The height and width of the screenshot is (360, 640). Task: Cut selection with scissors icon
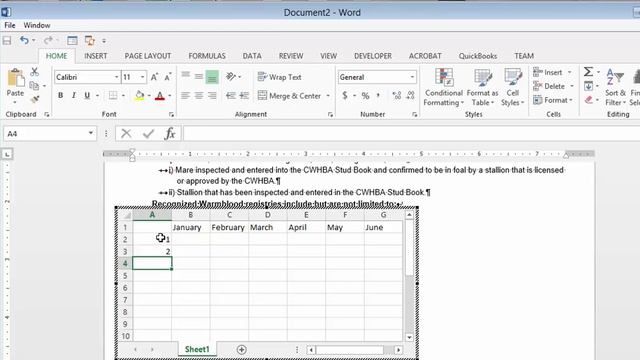pyautogui.click(x=35, y=72)
